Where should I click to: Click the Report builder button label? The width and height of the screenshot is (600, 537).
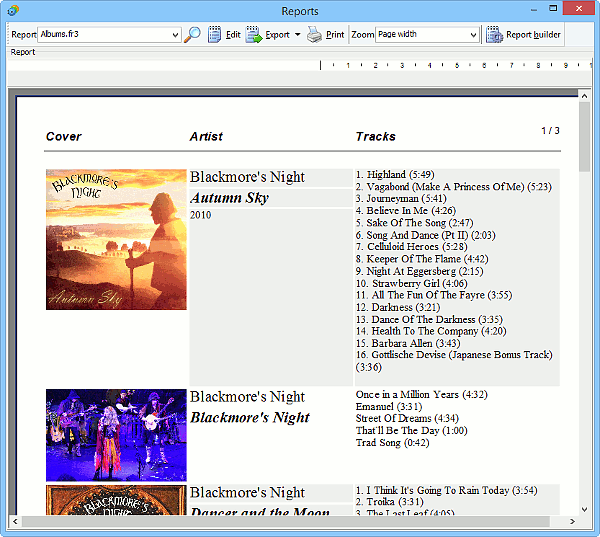click(x=533, y=34)
